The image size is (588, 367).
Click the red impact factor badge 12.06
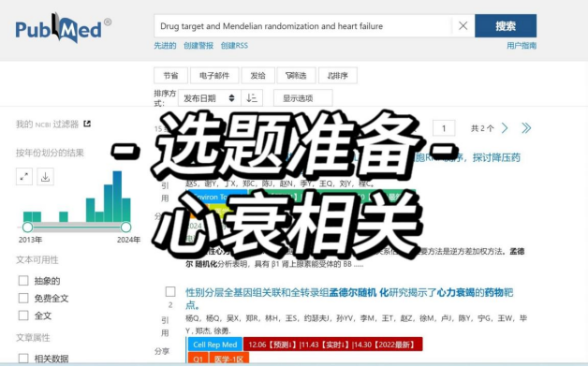[333, 345]
